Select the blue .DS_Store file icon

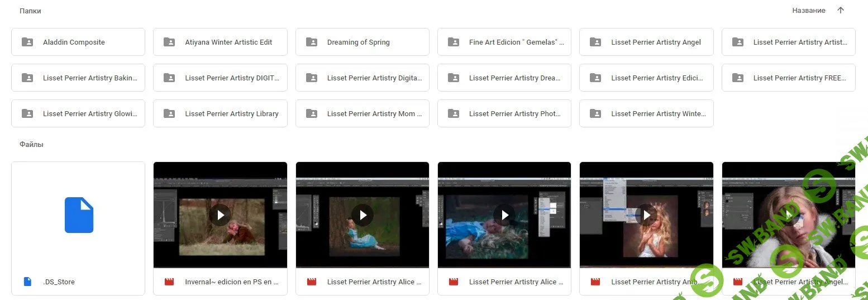click(79, 215)
